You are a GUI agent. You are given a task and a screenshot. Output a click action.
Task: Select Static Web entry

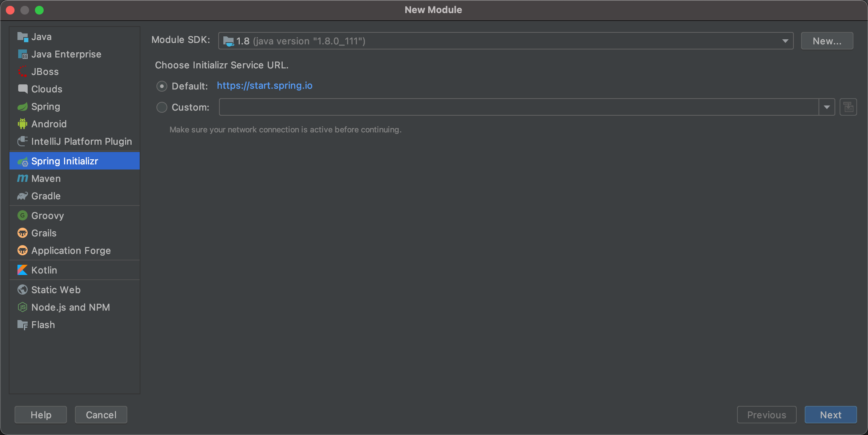tap(75, 290)
